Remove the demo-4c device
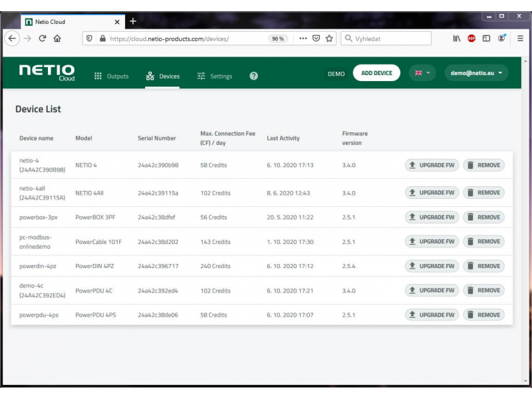Viewport: 532px width, 399px height. tap(484, 291)
